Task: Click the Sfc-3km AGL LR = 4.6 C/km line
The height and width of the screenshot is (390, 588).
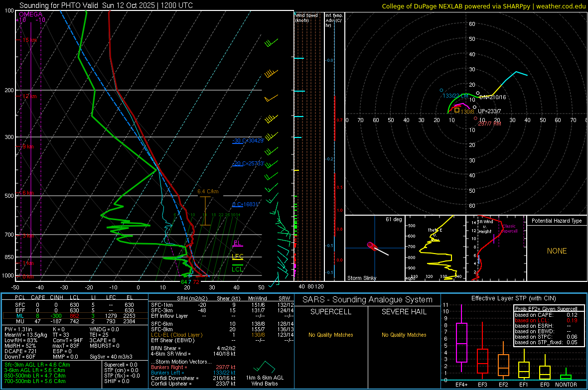Action: [x=37, y=365]
